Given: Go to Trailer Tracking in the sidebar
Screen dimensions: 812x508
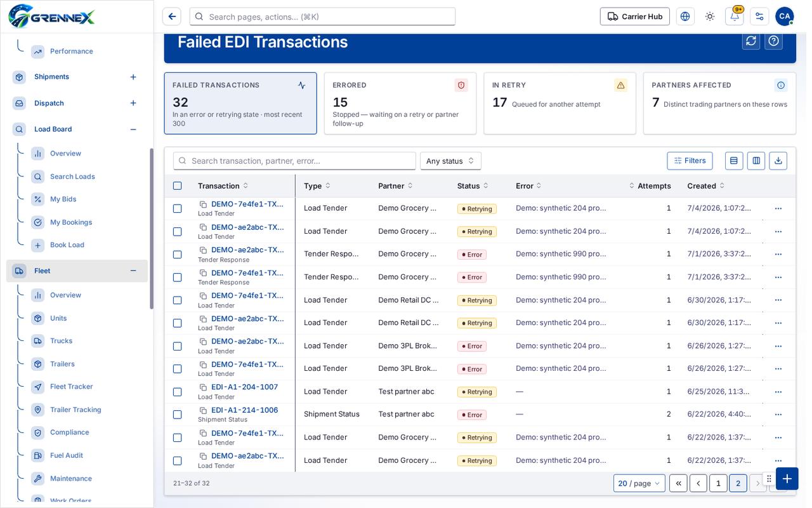Looking at the screenshot, I should pos(75,410).
